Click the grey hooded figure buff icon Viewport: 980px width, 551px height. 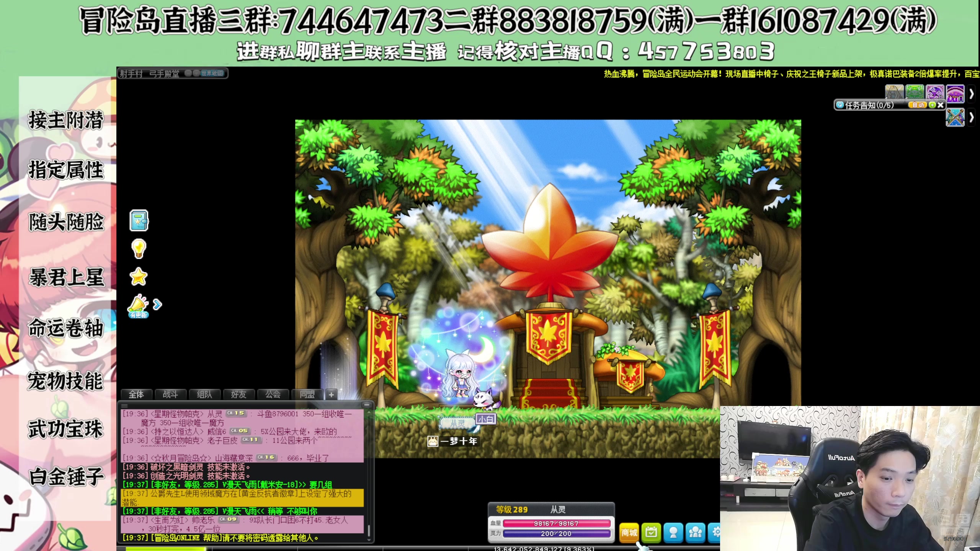894,93
